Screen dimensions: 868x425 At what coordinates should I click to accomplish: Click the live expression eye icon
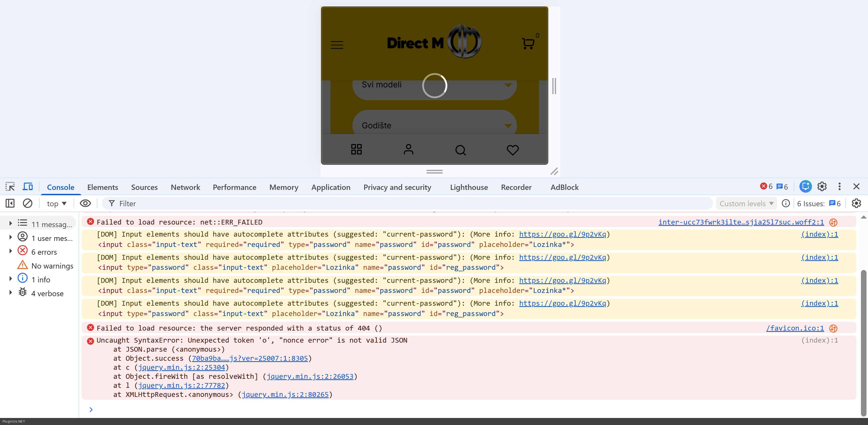tap(85, 203)
